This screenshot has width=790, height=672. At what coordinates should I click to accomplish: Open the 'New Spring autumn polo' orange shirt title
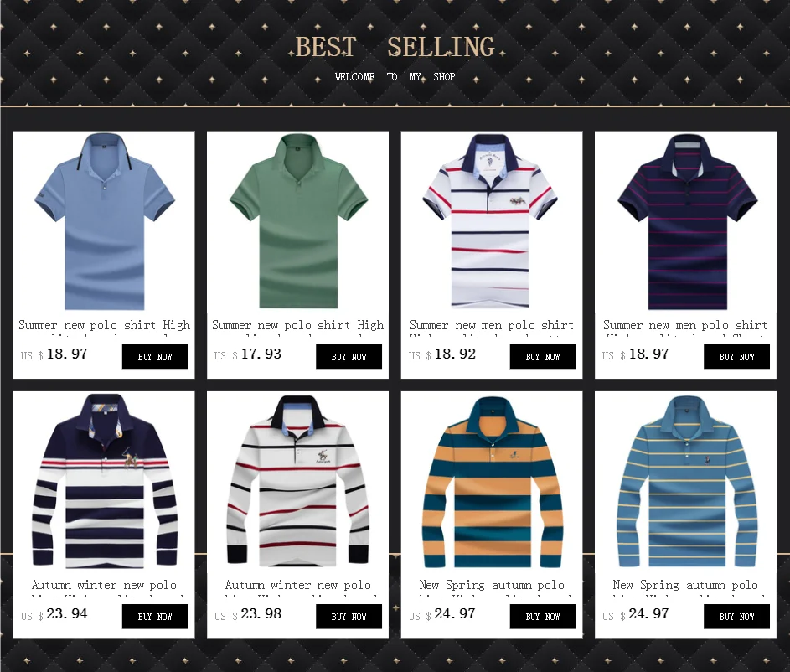tap(492, 587)
